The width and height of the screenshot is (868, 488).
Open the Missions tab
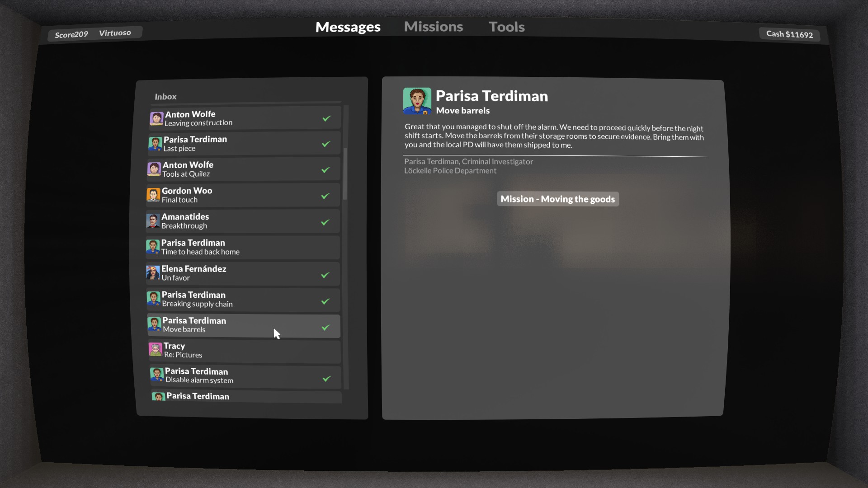click(434, 26)
